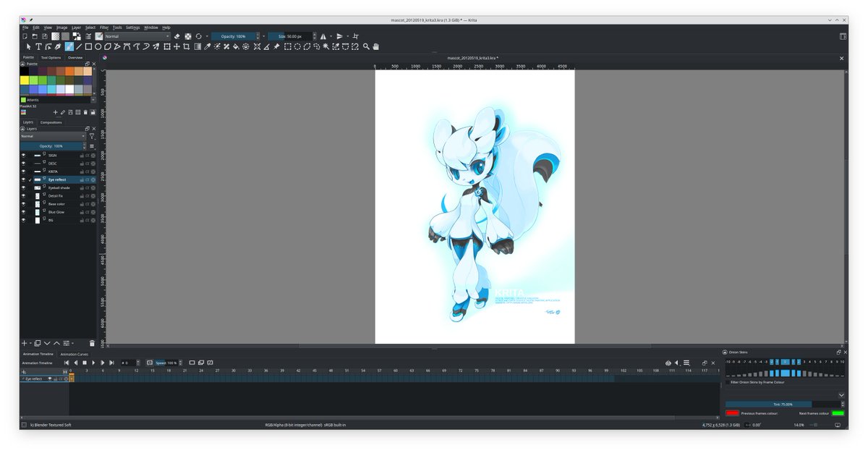Switch to the Animation Curves tab
868x453 pixels.
tap(74, 354)
